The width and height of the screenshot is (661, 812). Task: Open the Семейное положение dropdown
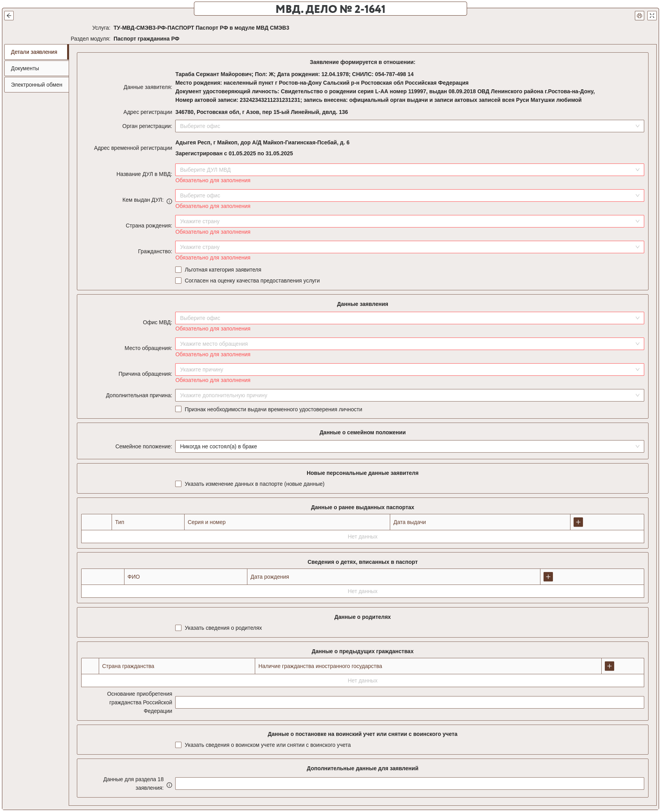point(409,446)
